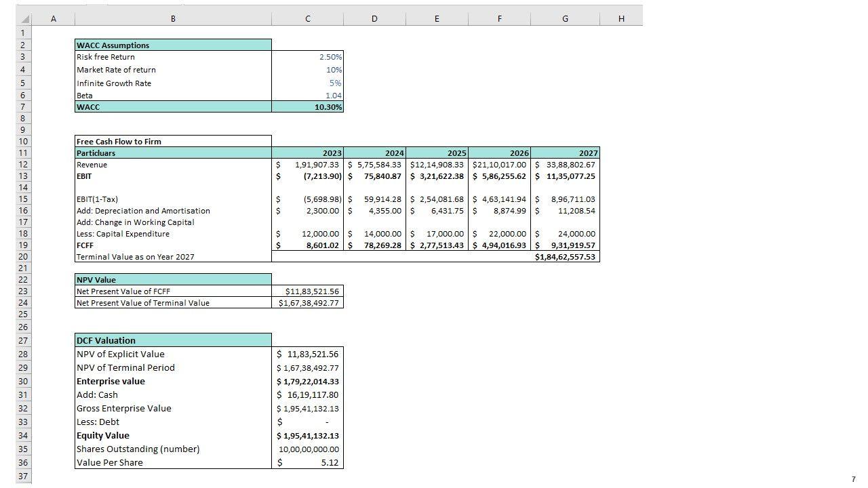Image resolution: width=868 pixels, height=488 pixels.
Task: Select column G header
Action: 565,19
